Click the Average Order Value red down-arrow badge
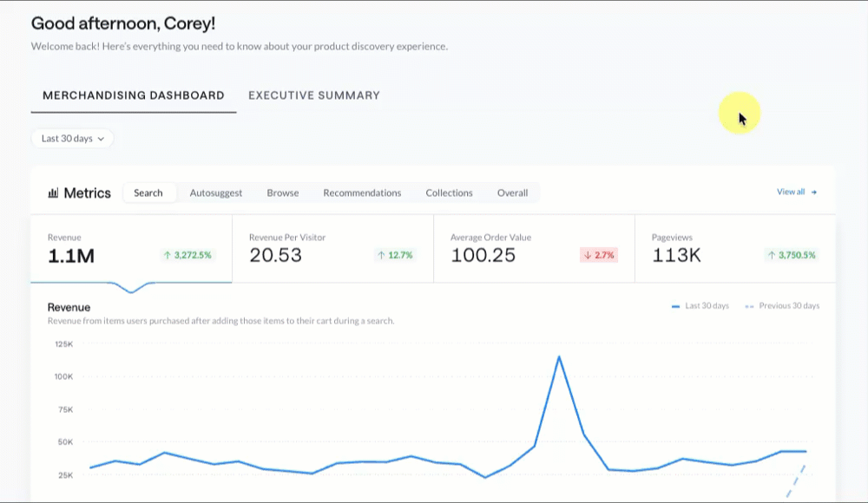Viewport: 868px width, 503px height. tap(599, 255)
